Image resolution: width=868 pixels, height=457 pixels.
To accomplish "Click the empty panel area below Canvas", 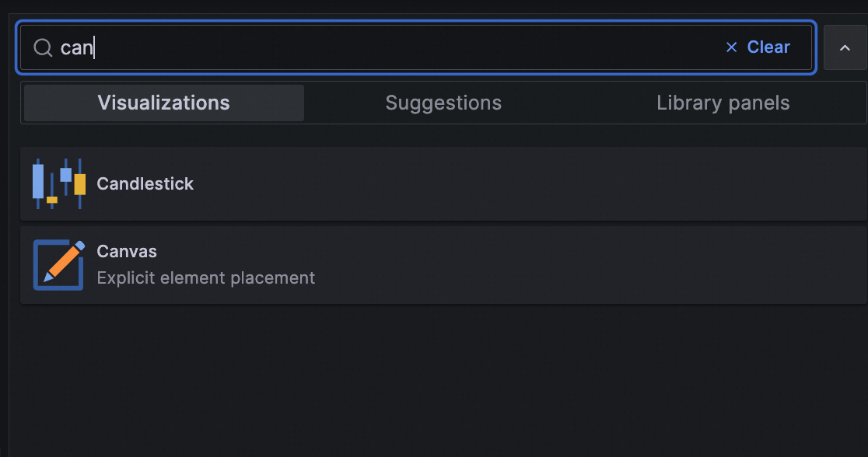I will point(437,382).
